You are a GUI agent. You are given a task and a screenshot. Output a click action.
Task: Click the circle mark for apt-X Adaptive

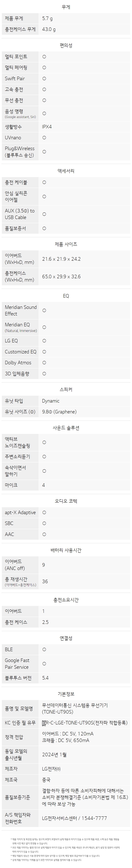[x=44, y=512]
